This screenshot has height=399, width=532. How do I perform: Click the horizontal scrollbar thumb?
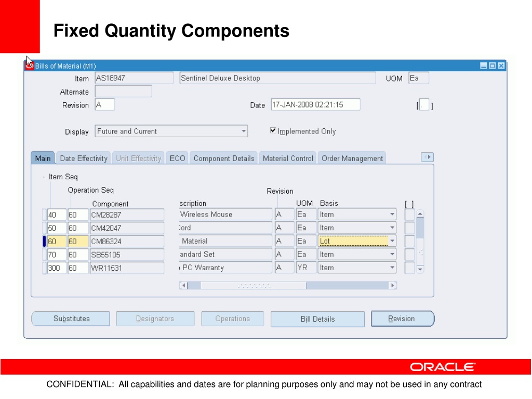pyautogui.click(x=254, y=285)
